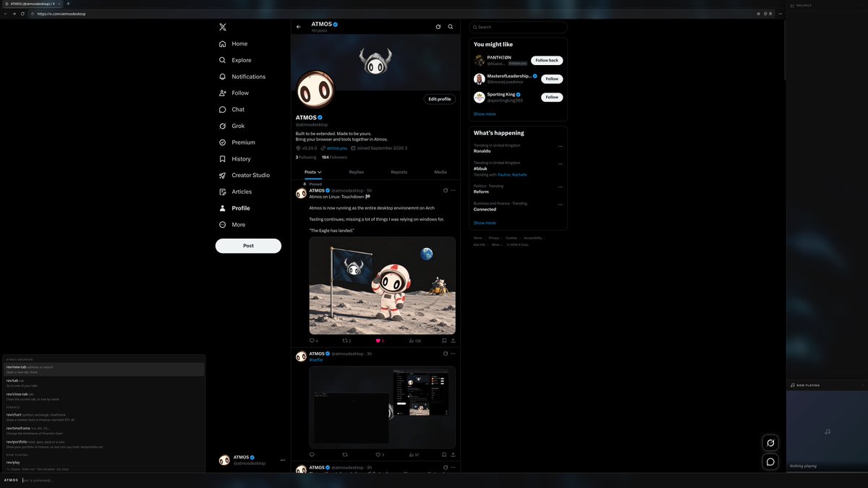Unlike the pinned Touchdown post via the heart

coord(378,341)
